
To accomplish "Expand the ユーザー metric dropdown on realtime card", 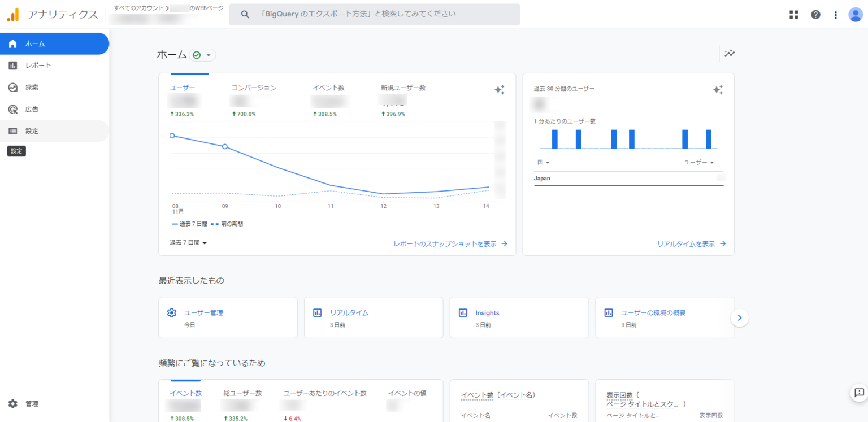I will pos(698,162).
